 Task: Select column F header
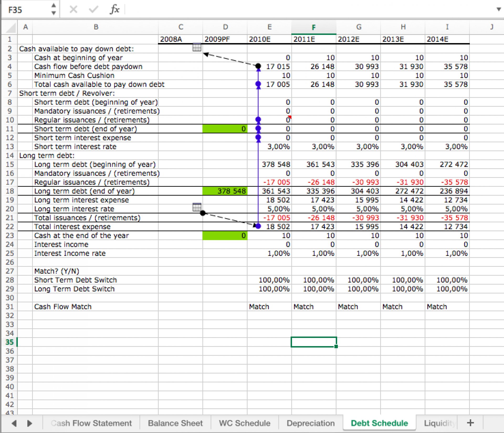coord(314,27)
